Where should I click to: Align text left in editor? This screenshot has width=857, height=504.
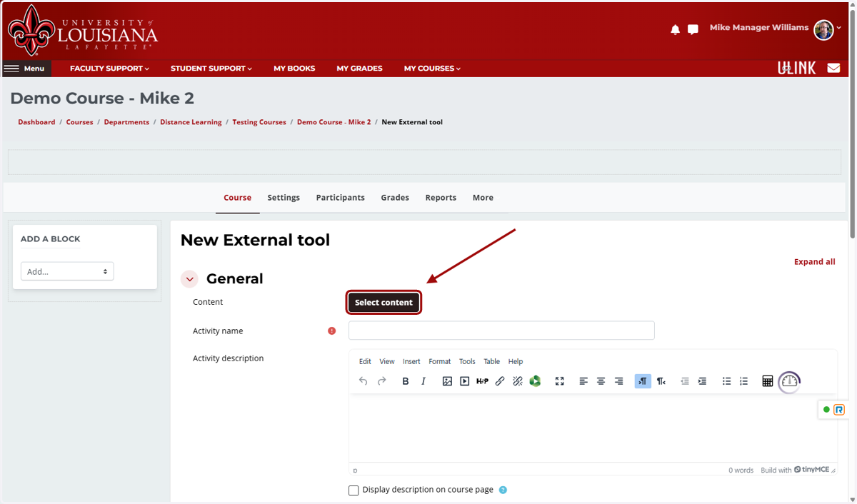[x=583, y=381]
